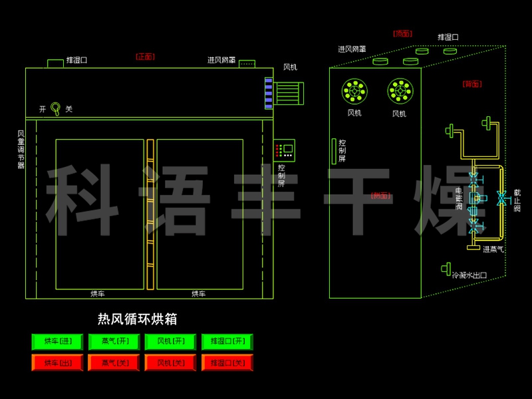Click the yellow center divider between carts

(150, 214)
